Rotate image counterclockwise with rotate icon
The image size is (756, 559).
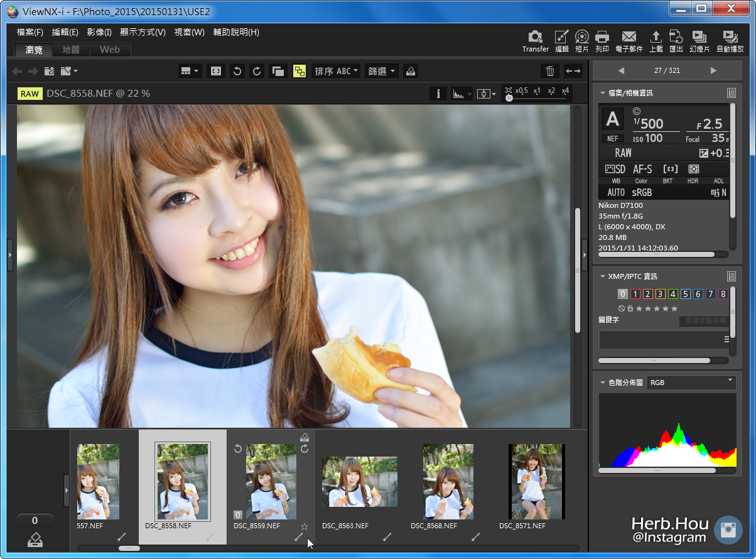point(237,71)
